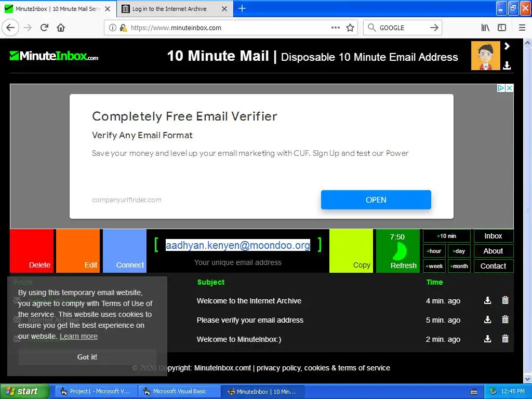Image resolution: width=532 pixels, height=399 pixels.
Task: Click the lock warning icon in address bar
Action: 123,28
